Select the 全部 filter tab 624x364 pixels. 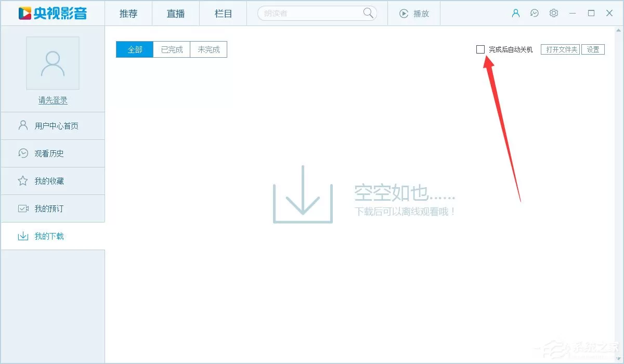coord(135,50)
